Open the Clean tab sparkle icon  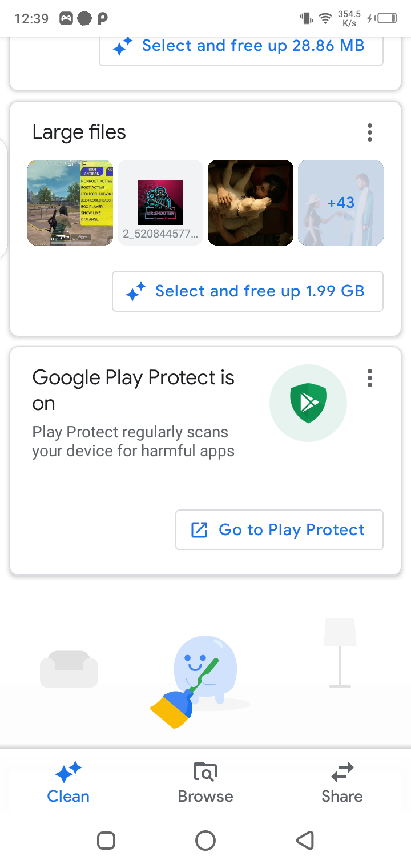[x=68, y=772]
